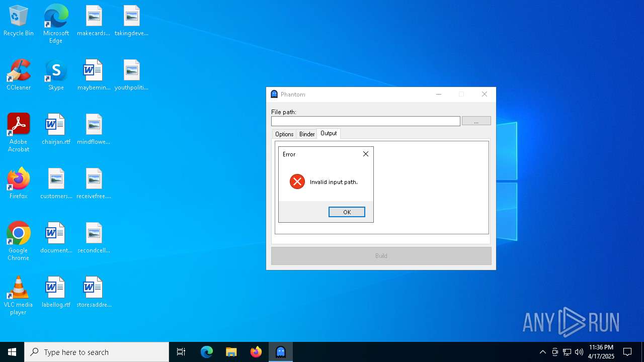
Task: Select the takingdeve image file icon
Action: pos(131,21)
